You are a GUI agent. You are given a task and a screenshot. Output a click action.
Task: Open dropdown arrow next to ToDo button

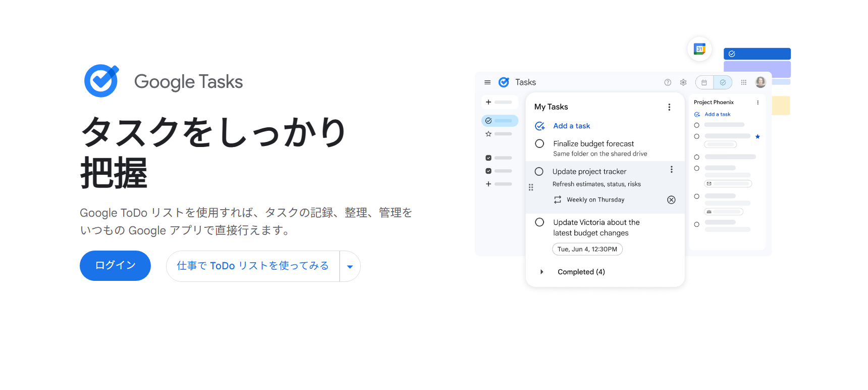(350, 266)
